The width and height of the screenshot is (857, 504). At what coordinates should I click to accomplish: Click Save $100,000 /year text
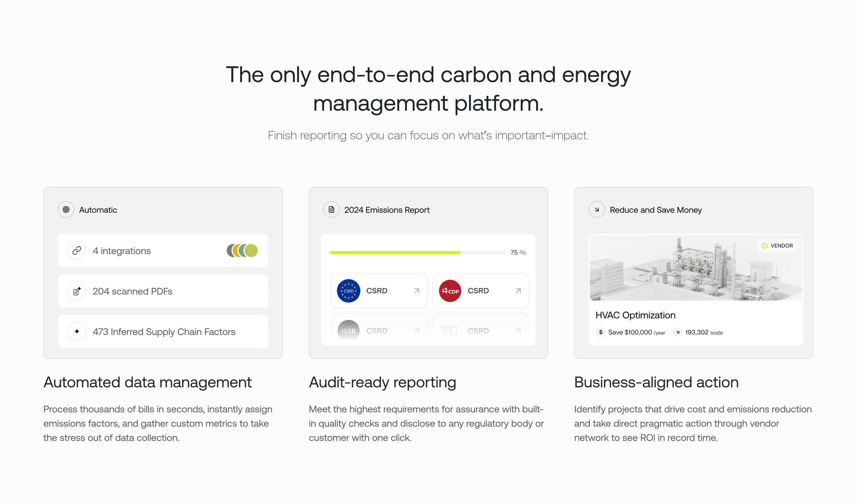coord(637,332)
